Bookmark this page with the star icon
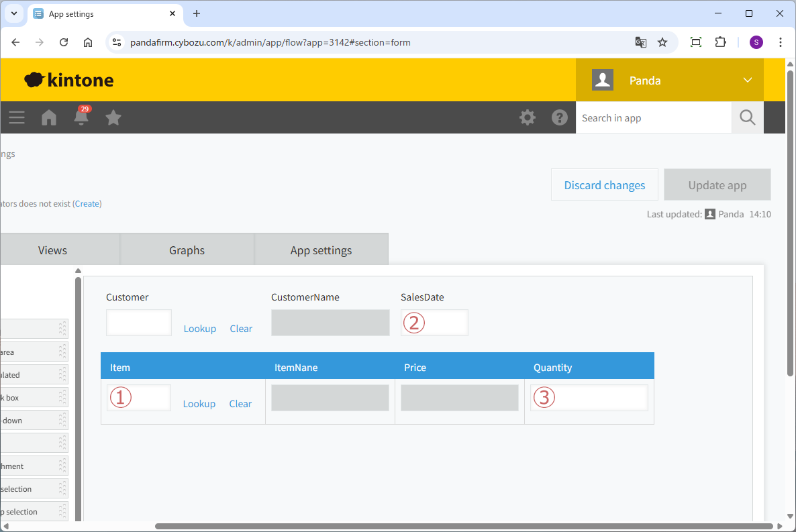796x532 pixels. (662, 42)
